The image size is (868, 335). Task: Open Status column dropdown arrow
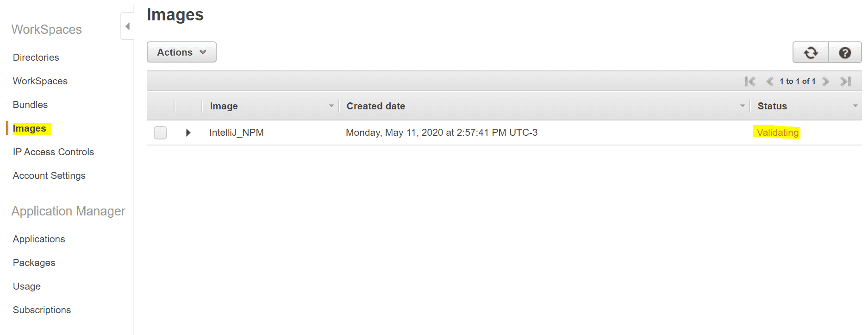click(x=855, y=106)
